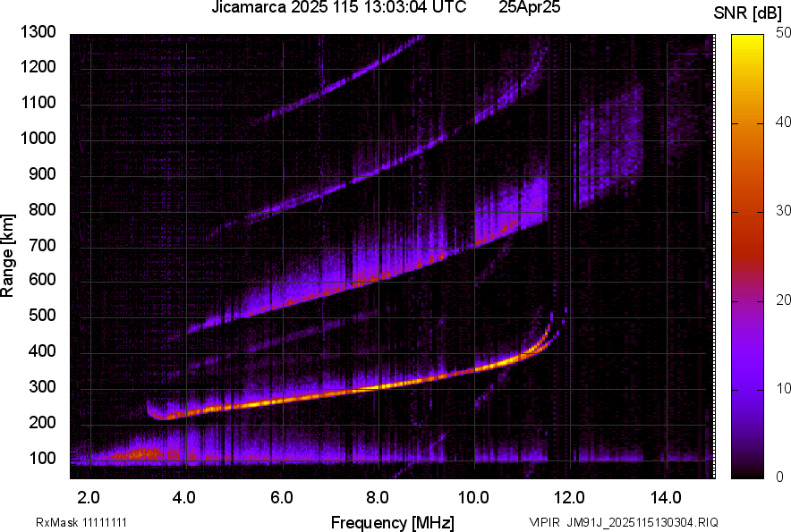Click the range tick label '800'

(42, 209)
